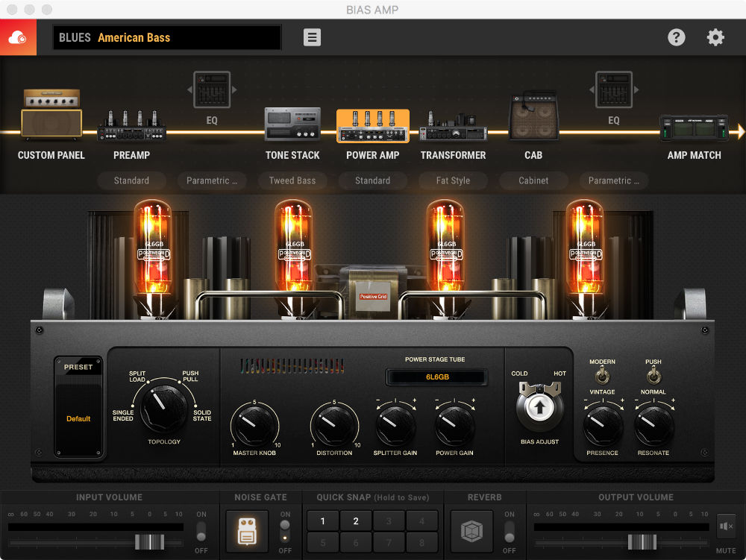
Task: Select the Cabinet option under CAB
Action: coord(533,180)
